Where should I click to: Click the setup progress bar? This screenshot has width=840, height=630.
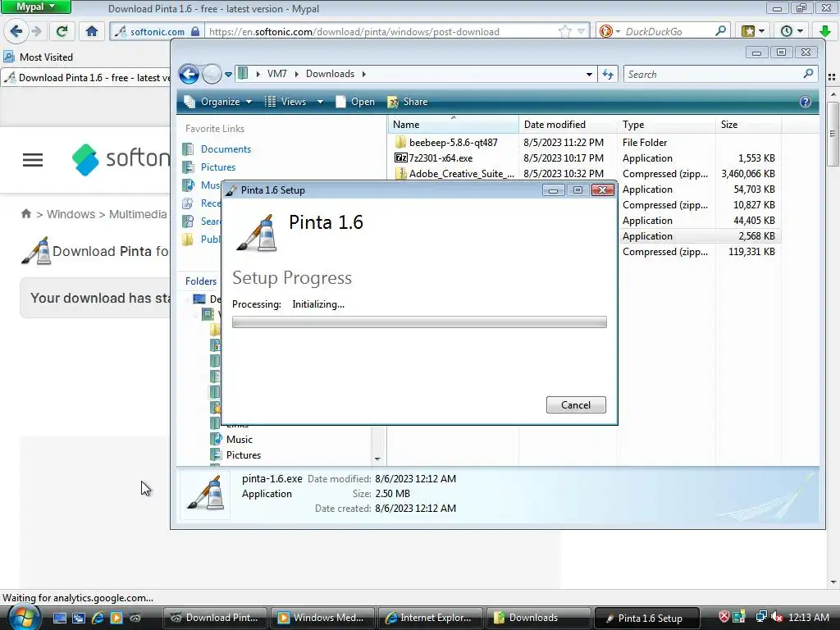[419, 322]
